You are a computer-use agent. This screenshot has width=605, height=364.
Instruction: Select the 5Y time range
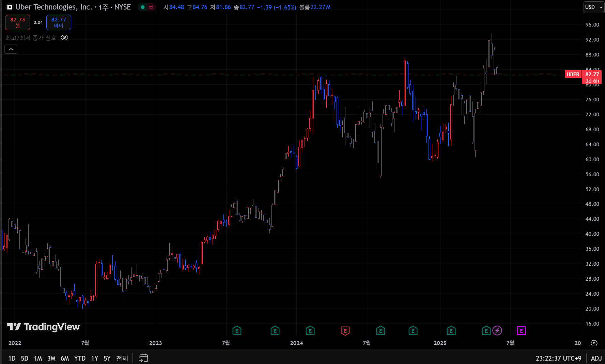tap(107, 358)
